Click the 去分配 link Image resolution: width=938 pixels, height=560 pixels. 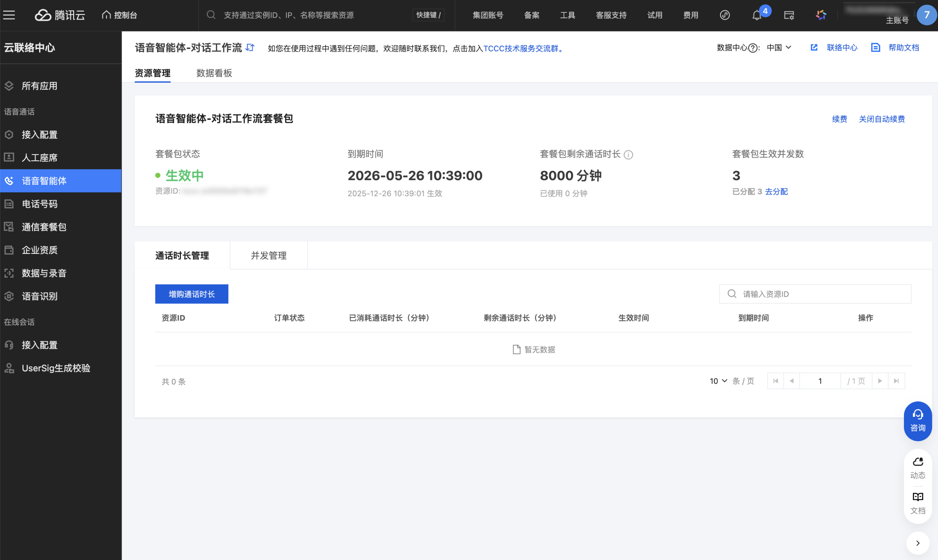(x=776, y=192)
